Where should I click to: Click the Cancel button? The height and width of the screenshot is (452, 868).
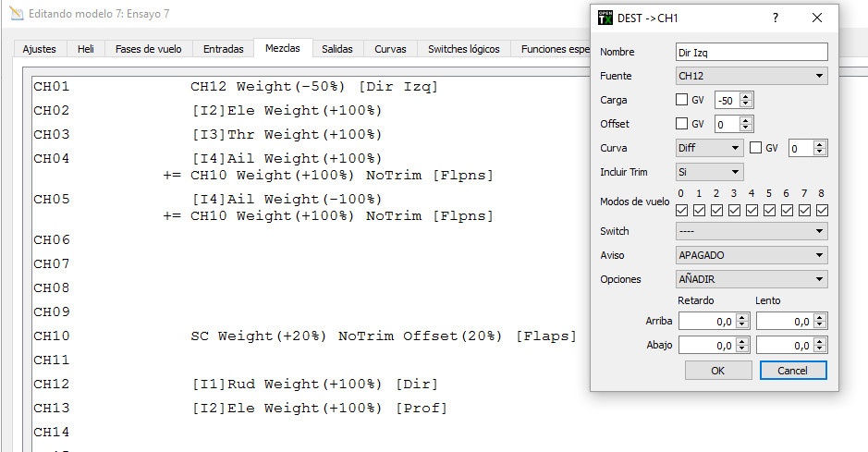(792, 370)
